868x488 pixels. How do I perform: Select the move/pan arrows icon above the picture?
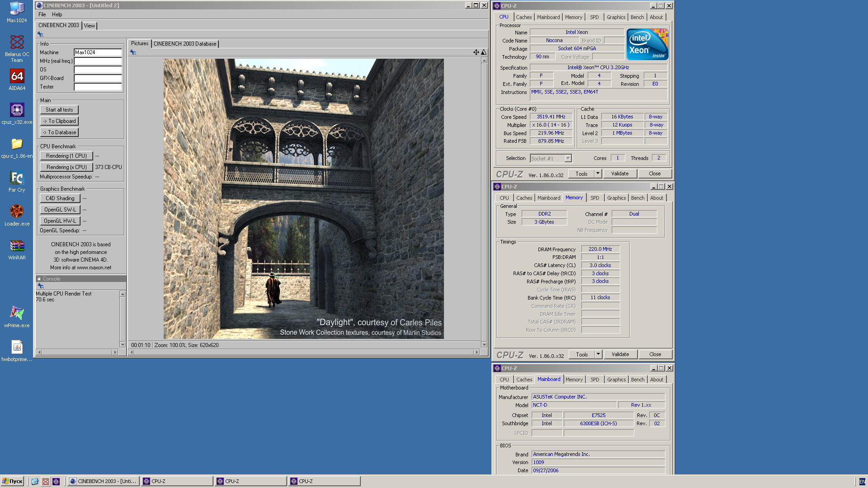pyautogui.click(x=476, y=52)
